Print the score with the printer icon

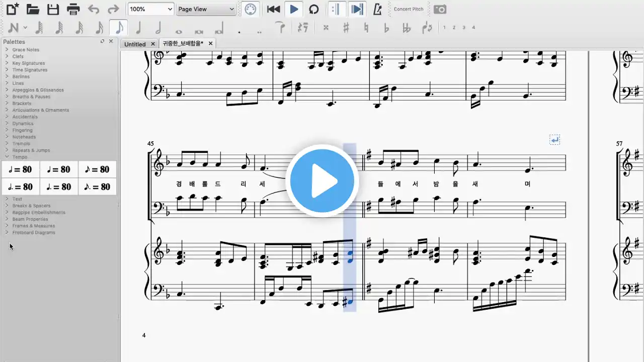73,9
